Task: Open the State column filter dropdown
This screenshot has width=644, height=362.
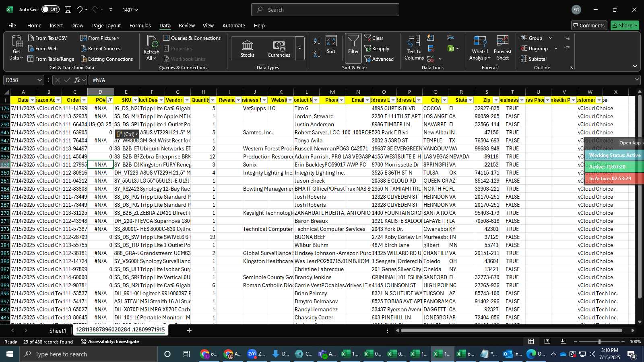Action: pyautogui.click(x=471, y=100)
